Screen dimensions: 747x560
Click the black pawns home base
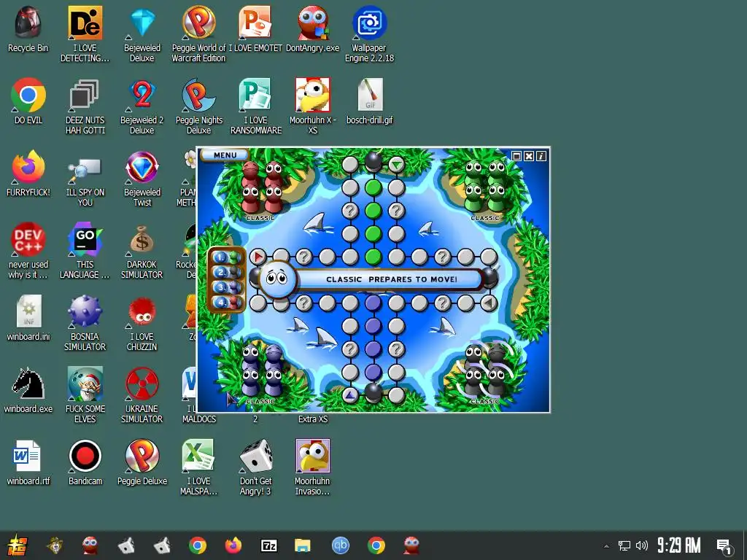[x=485, y=370]
